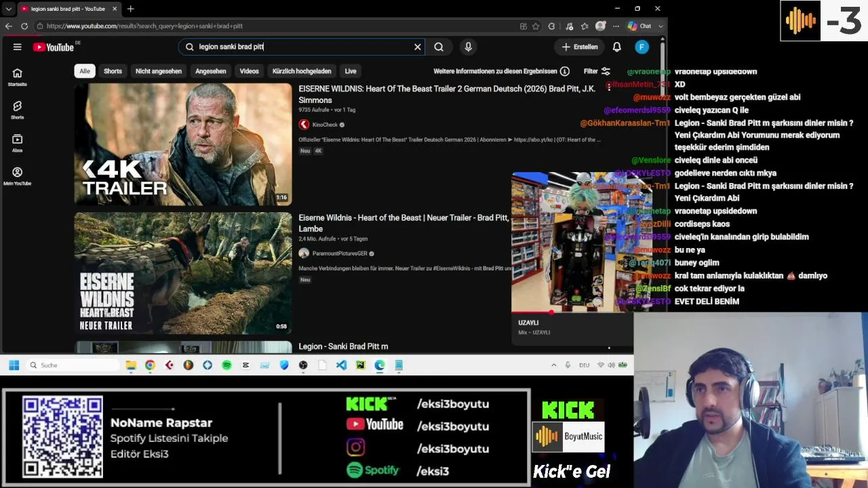Viewport: 868px width, 488px height.
Task: Open File Explorer from the taskbar
Action: pyautogui.click(x=131, y=365)
